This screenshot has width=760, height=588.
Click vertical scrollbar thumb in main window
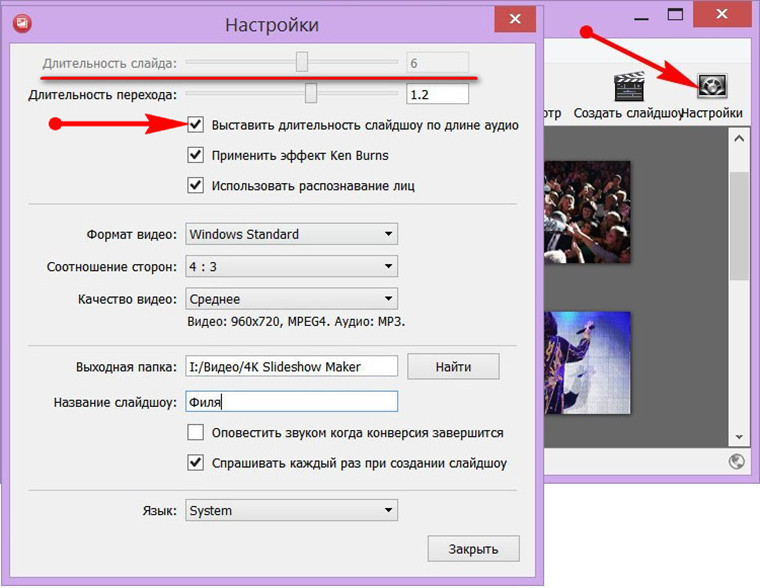(739, 225)
